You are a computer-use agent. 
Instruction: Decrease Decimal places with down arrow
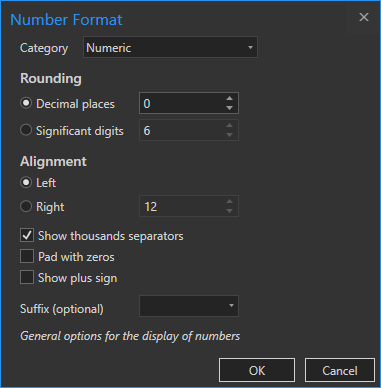[x=229, y=108]
